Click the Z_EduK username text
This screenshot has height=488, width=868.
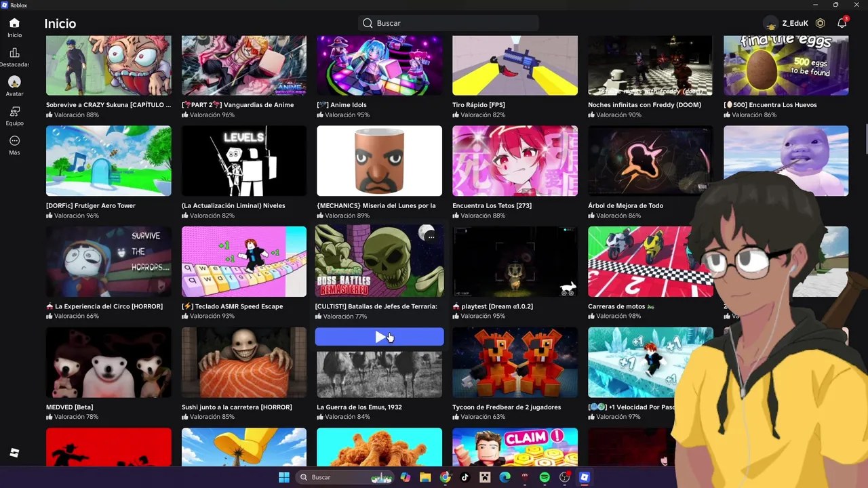click(x=795, y=23)
